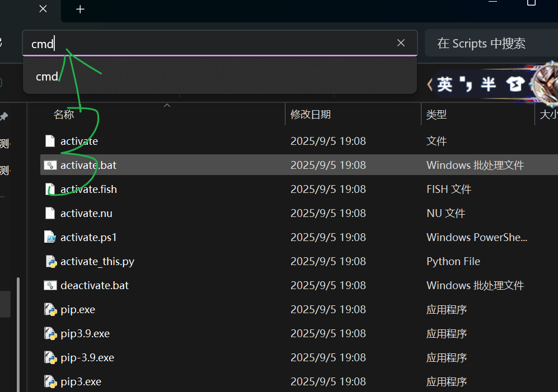Select the pip.exe file name
Screen dimensions: 558x392
[x=78, y=309]
